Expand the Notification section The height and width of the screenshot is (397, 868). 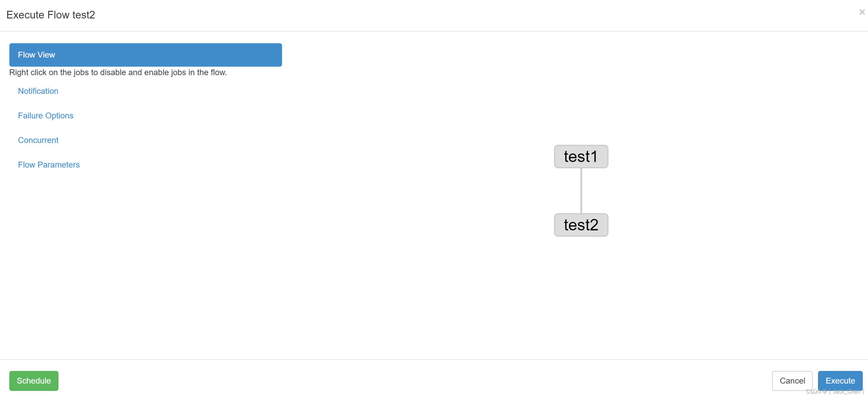[38, 91]
